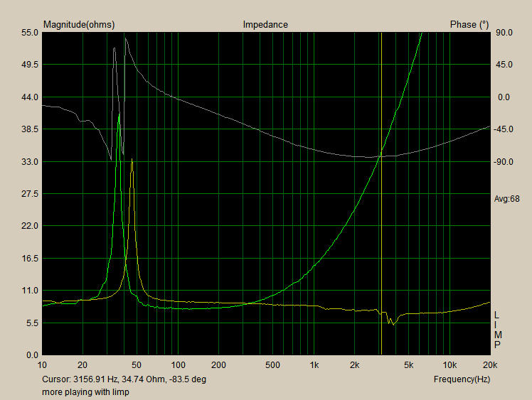The width and height of the screenshot is (532, 400).
Task: Click the 'Avg:68' averaging indicator
Action: pos(506,199)
